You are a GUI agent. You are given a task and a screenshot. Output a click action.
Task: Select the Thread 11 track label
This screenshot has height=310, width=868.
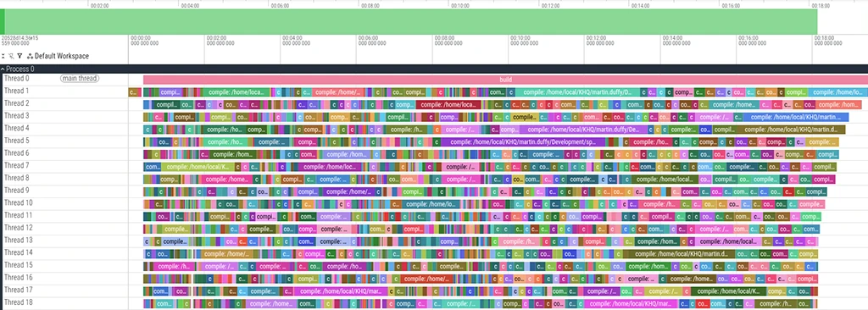[18, 215]
